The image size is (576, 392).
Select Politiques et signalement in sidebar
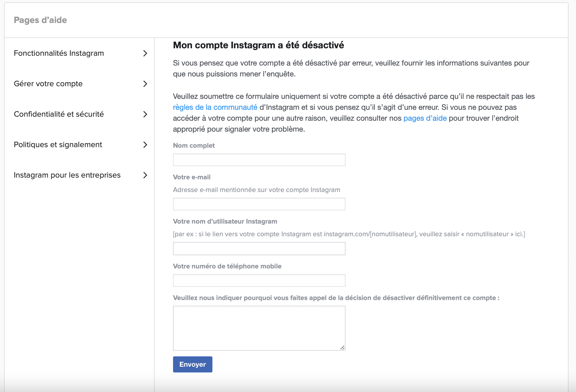coord(58,145)
